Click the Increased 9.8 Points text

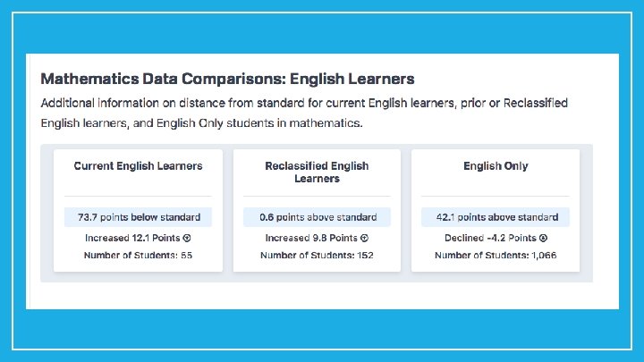[311, 238]
